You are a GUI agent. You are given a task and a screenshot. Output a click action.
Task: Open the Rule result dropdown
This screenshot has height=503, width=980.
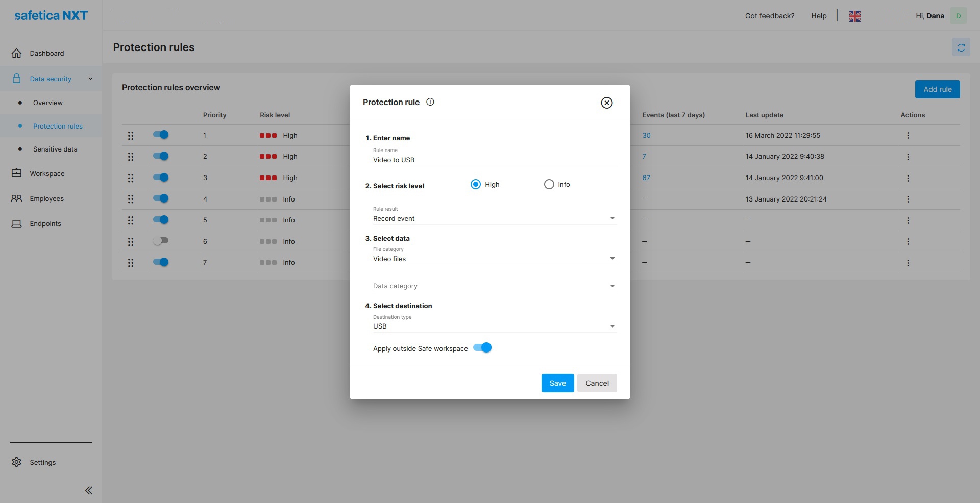(x=494, y=218)
